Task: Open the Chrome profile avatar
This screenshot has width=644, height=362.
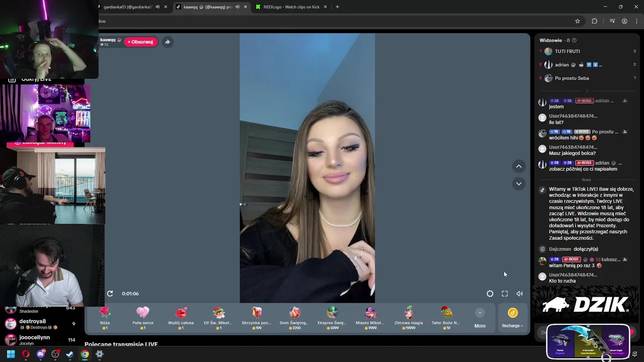Action: tap(624, 21)
